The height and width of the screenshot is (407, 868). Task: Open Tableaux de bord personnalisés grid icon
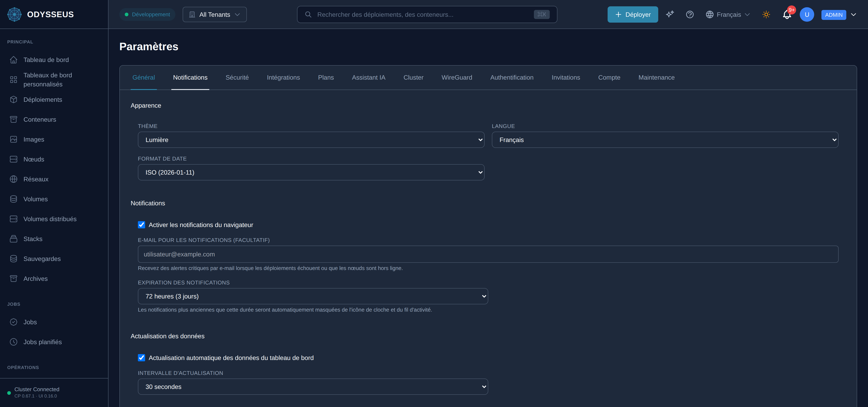click(x=14, y=80)
